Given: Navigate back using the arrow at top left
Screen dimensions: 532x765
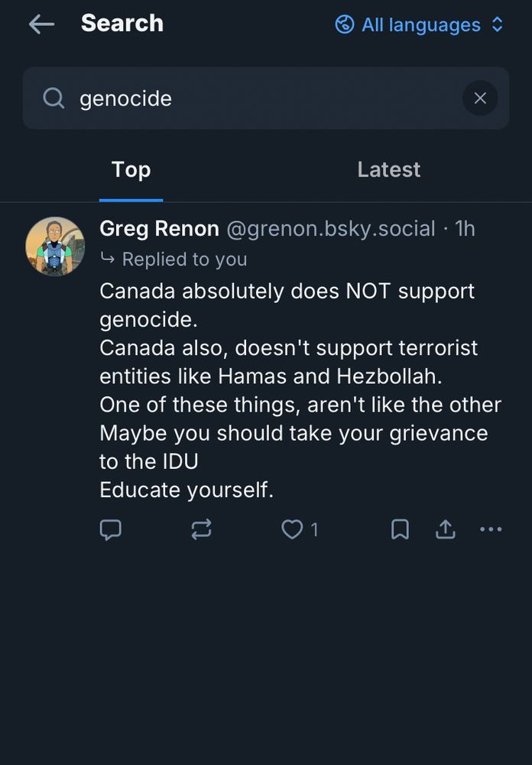Looking at the screenshot, I should [x=41, y=24].
